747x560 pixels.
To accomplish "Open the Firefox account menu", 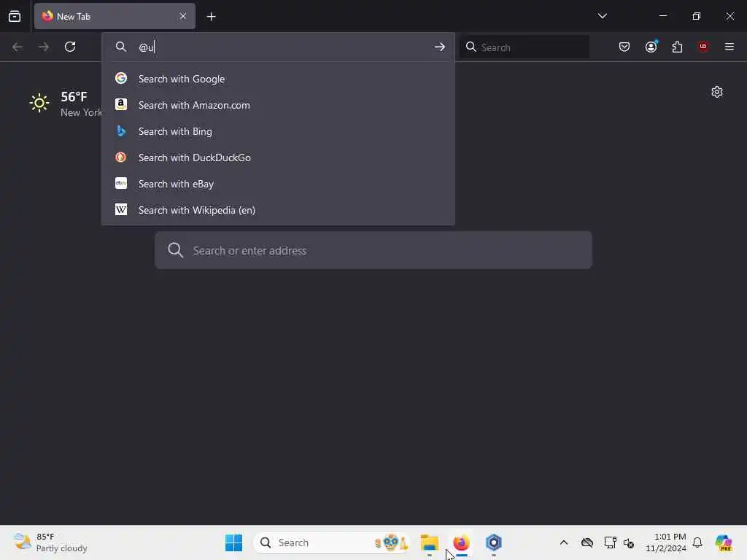I will [x=651, y=47].
